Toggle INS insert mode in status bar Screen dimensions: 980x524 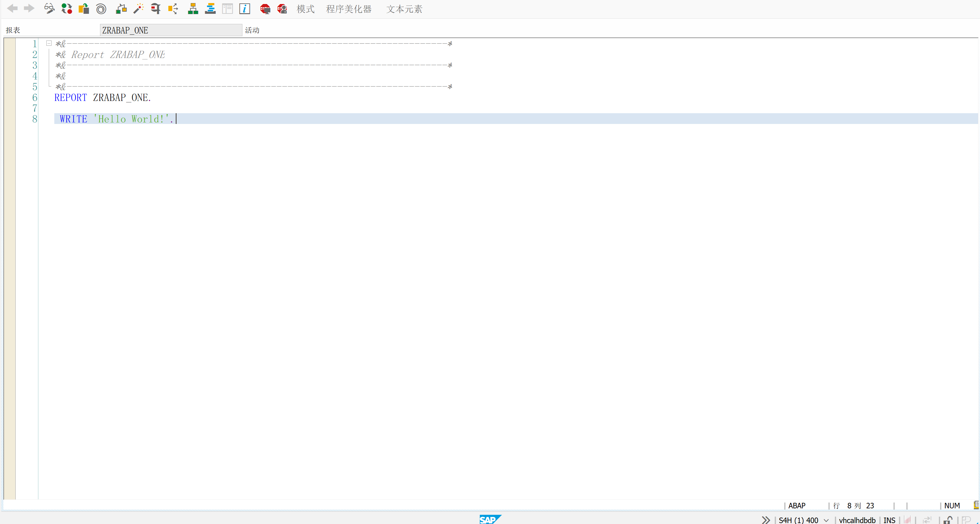pyautogui.click(x=889, y=520)
